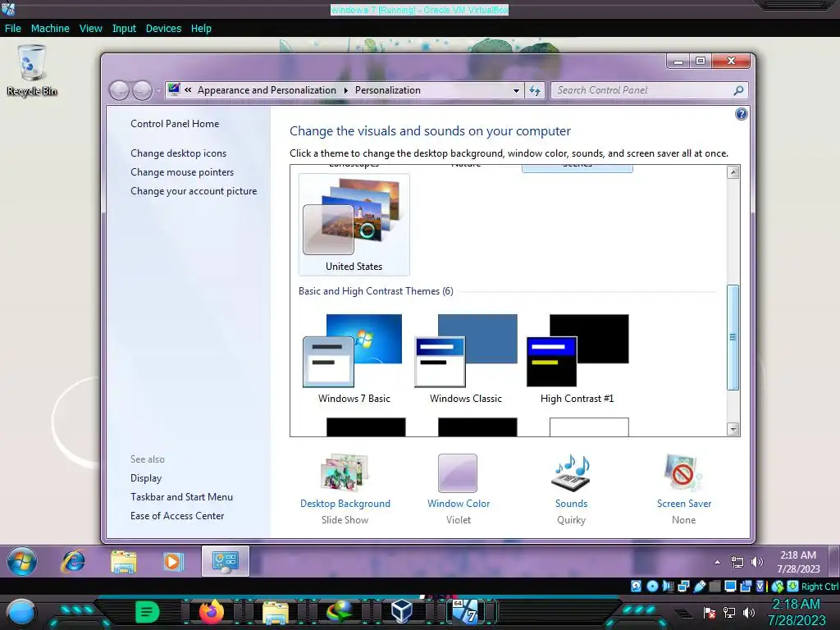Click VM tray network icon
Image resolution: width=840 pixels, height=630 pixels.
pos(737,562)
